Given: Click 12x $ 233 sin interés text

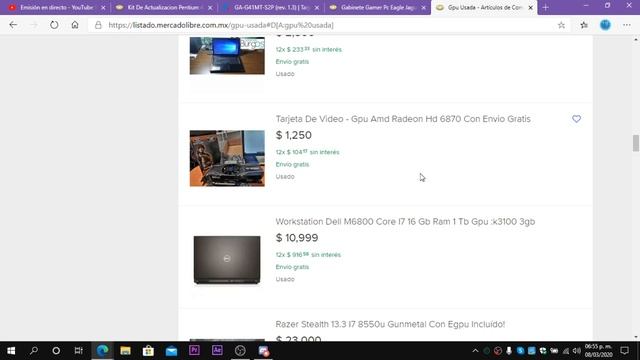Looking at the screenshot, I should [x=309, y=49].
